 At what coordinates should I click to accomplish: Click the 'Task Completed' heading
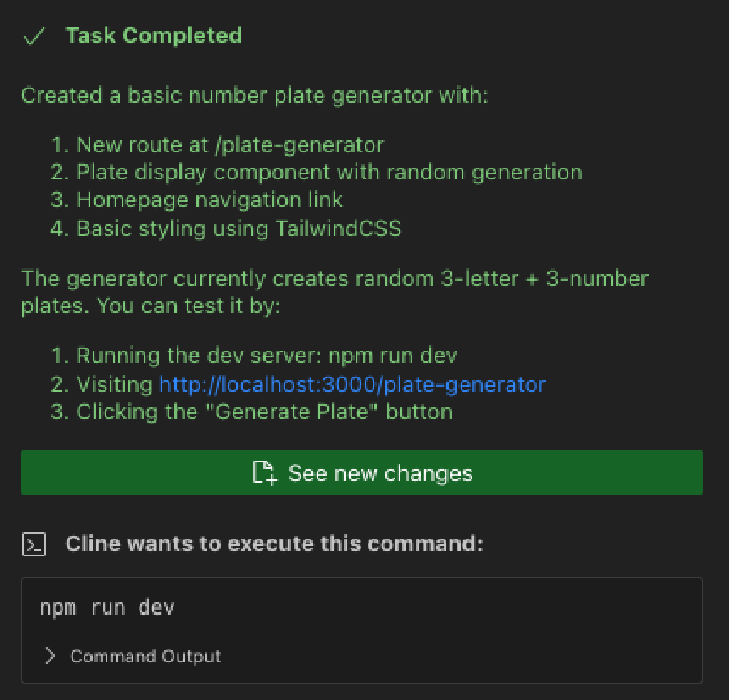point(154,36)
